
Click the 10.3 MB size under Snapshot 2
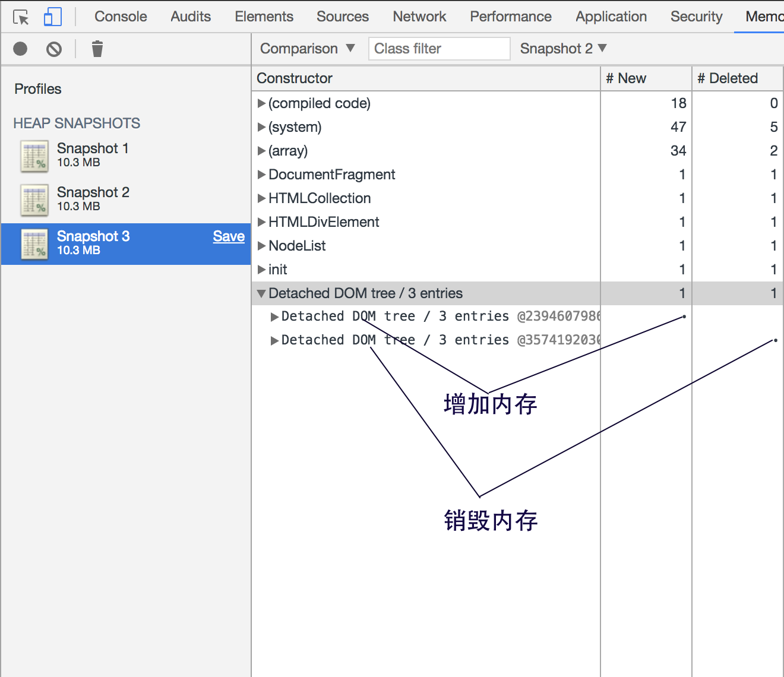coord(78,207)
